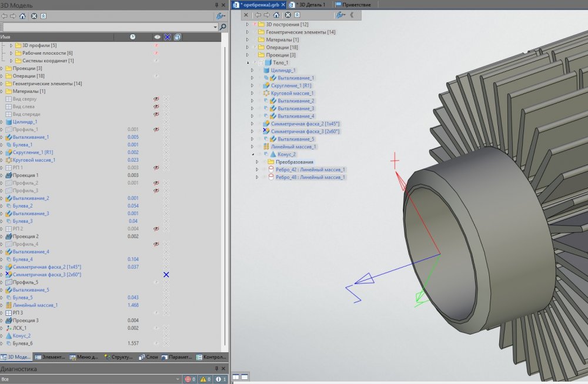588x384 pixels.
Task: Expand Преобразования folder in floating tree
Action: pyautogui.click(x=257, y=162)
